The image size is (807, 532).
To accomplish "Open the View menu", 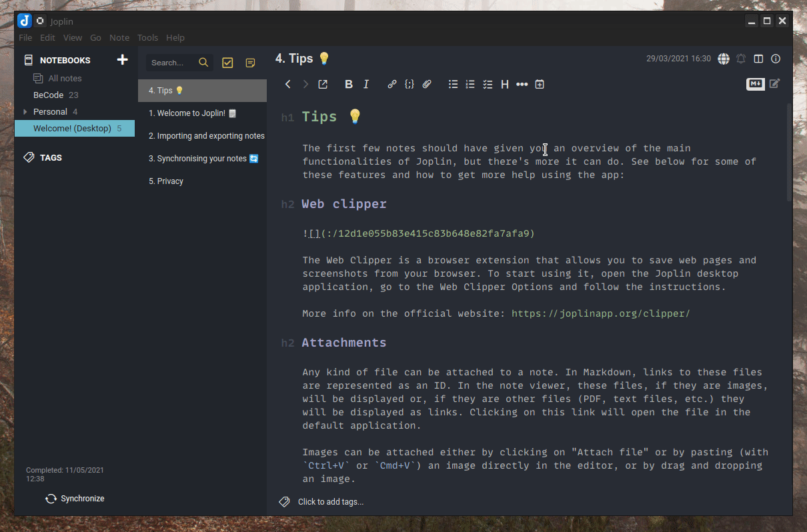I will [73, 38].
